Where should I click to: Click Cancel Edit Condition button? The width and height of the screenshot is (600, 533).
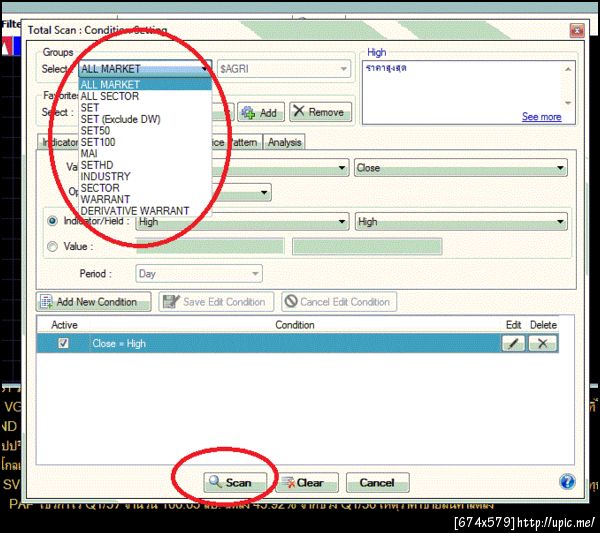(339, 302)
